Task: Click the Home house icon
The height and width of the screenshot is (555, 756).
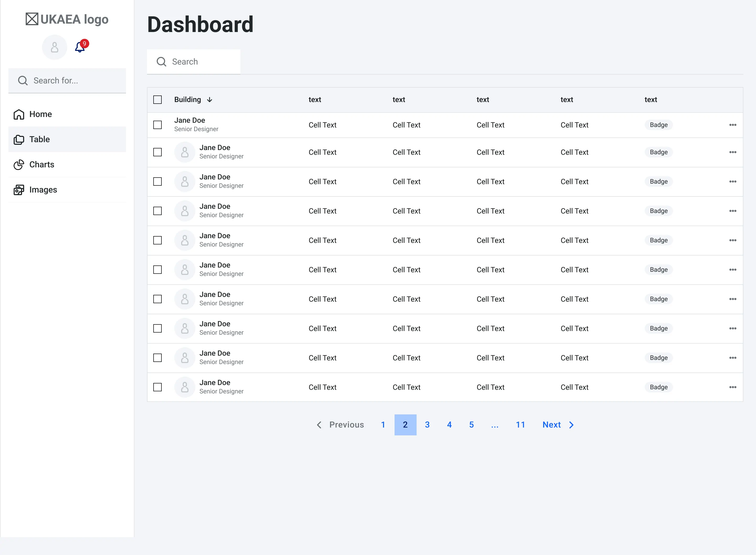Action: pos(19,115)
